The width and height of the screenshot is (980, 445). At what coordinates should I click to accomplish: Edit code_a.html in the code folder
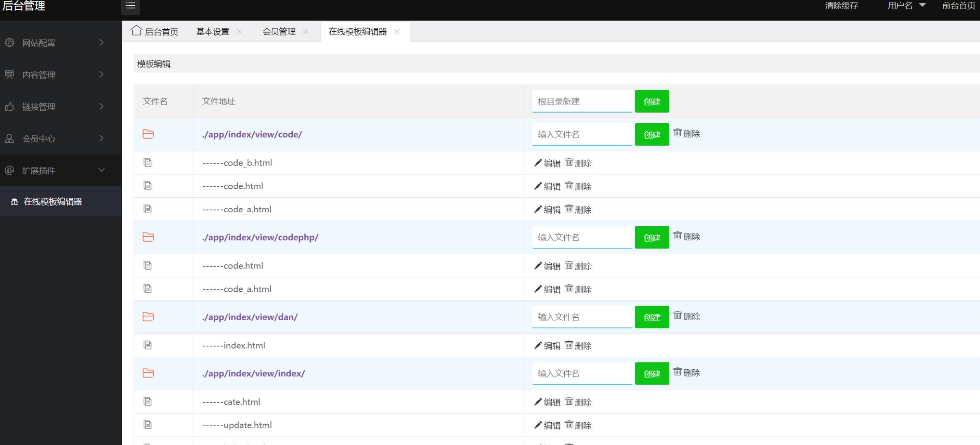(547, 209)
